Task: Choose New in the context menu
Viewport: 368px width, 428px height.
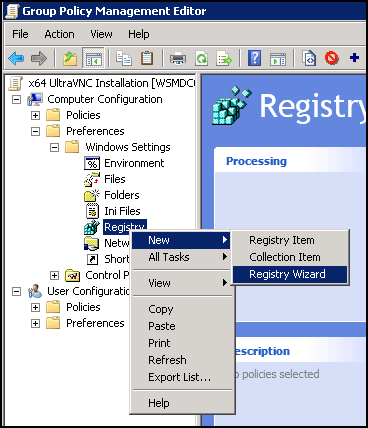Action: (x=181, y=240)
